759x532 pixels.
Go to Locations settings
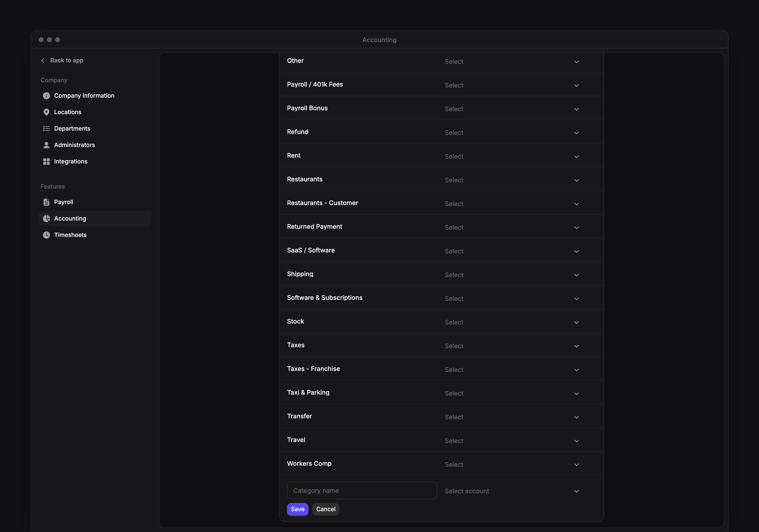tap(95, 112)
